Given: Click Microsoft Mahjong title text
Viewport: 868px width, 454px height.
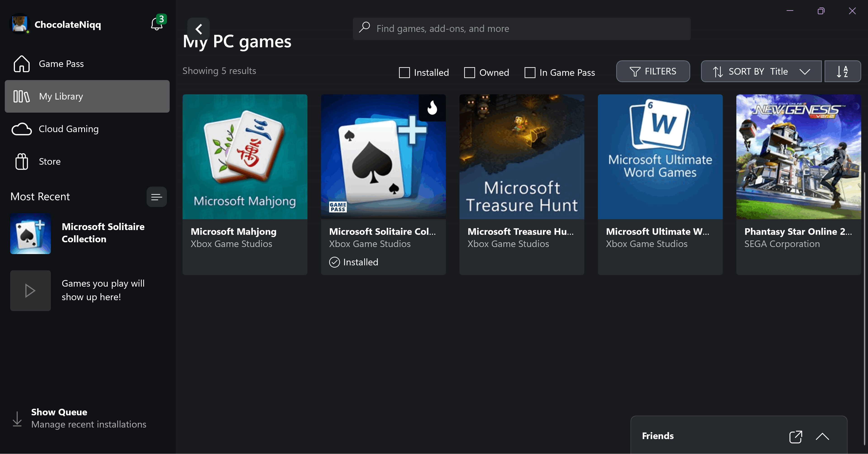Looking at the screenshot, I should [233, 232].
